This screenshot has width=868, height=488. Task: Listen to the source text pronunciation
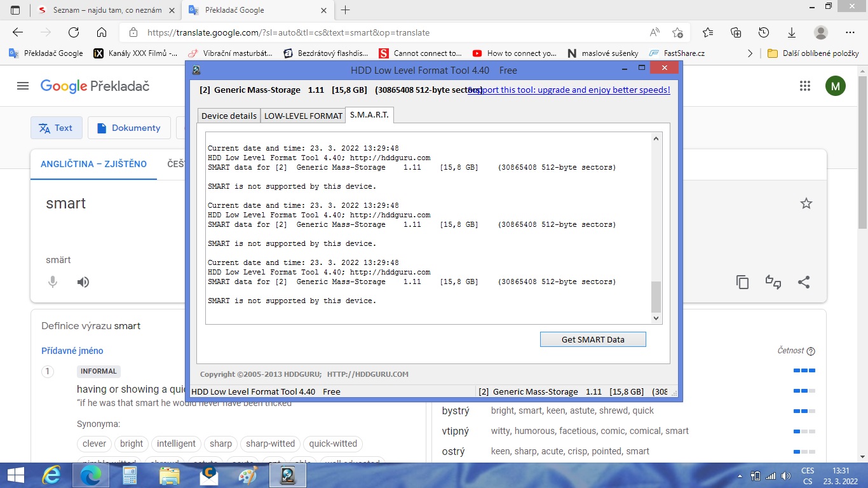point(83,282)
